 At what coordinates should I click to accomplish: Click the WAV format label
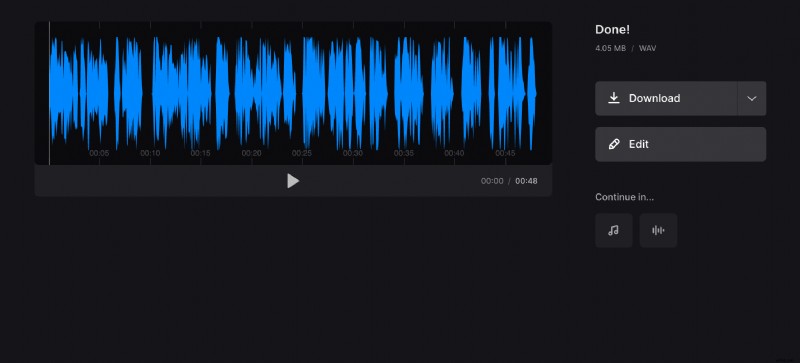pos(647,49)
